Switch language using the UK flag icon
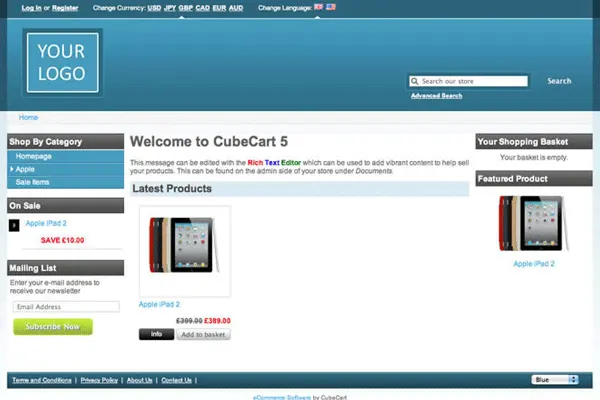The width and height of the screenshot is (600, 400). pos(318,7)
